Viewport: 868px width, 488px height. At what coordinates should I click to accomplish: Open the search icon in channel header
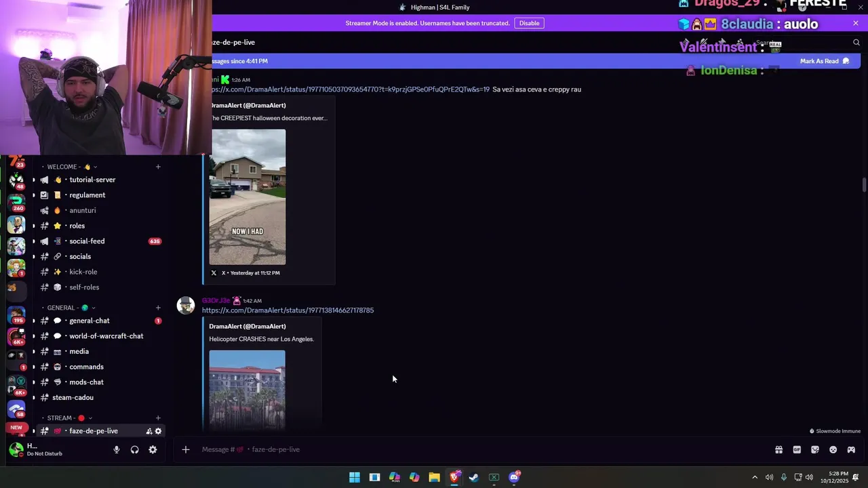click(x=856, y=42)
